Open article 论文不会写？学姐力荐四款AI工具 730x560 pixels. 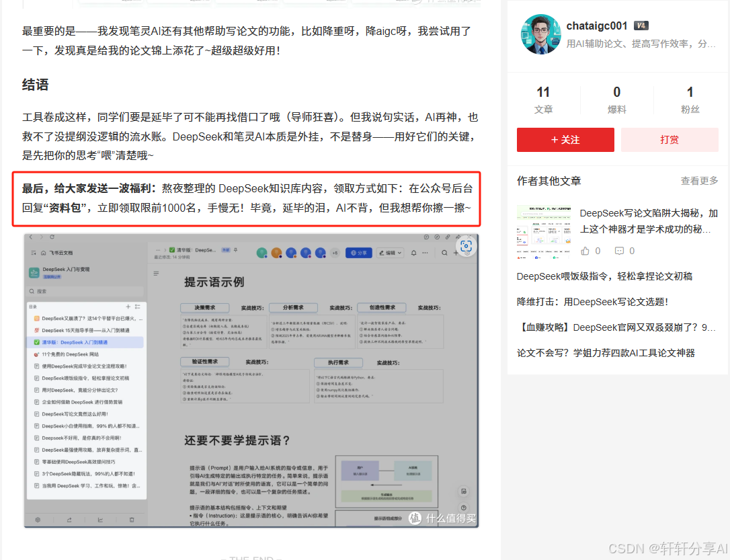tap(606, 353)
